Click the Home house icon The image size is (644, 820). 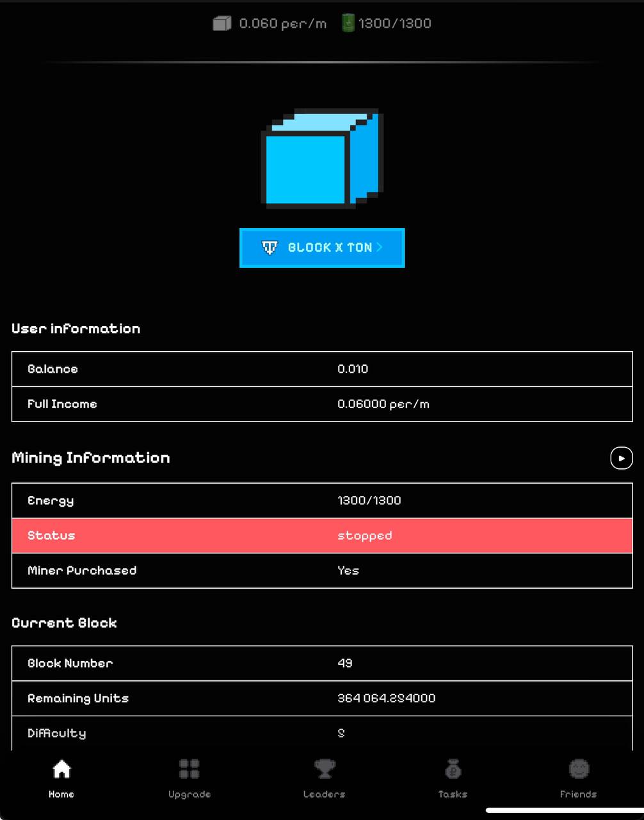pyautogui.click(x=61, y=769)
